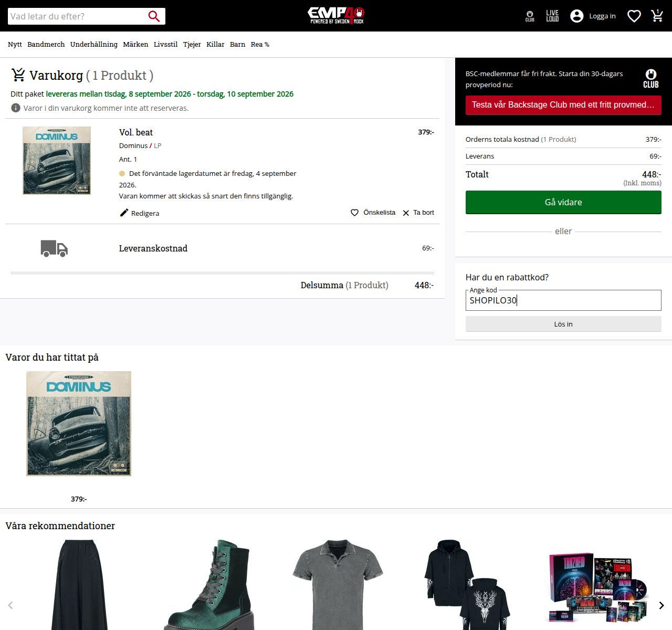Screen dimensions: 672x630
Task: Open the black skirt recommendation
Action: tap(79, 584)
